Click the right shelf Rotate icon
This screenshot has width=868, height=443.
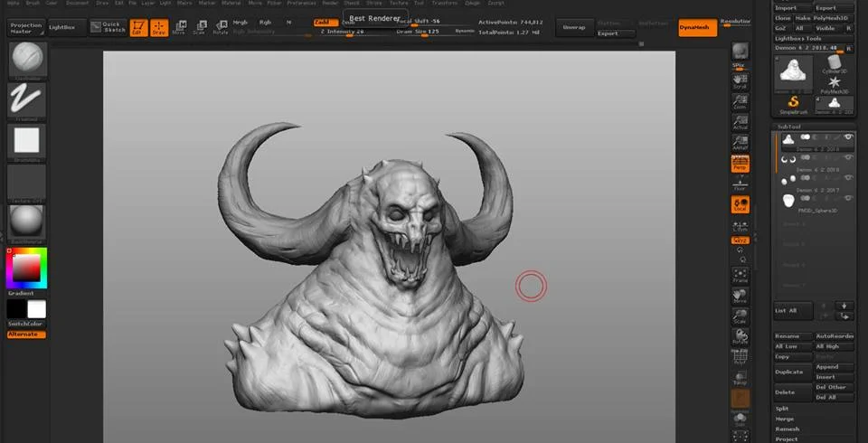click(741, 337)
